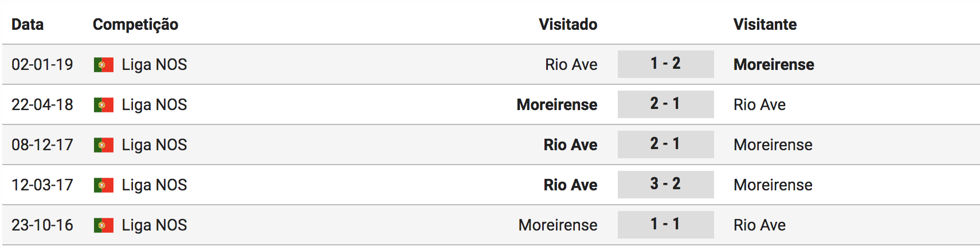Viewport: 980px width, 250px height.
Task: Open bold Moreirense visitor on 02-01-19
Action: 774,65
